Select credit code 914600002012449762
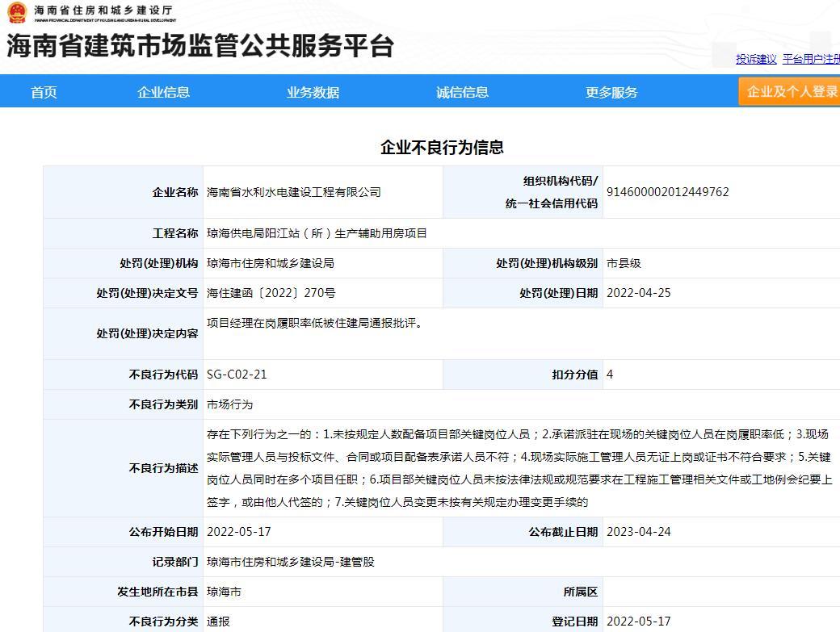 point(667,192)
